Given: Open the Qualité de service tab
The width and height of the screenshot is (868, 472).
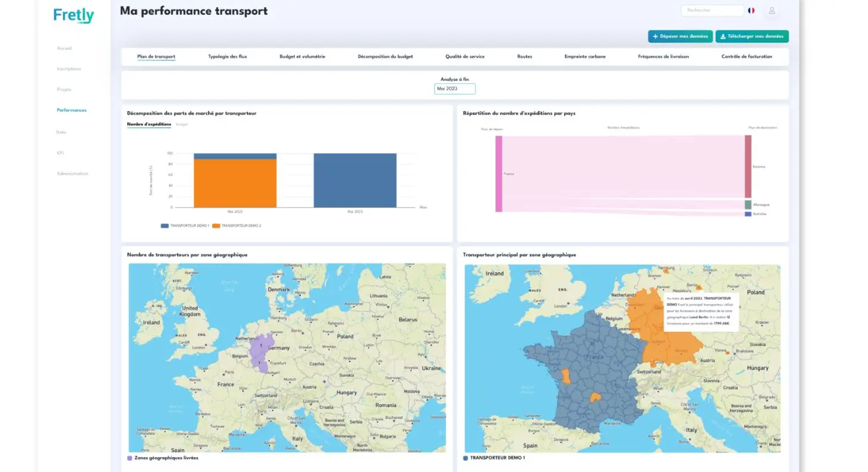Looking at the screenshot, I should click(x=465, y=56).
